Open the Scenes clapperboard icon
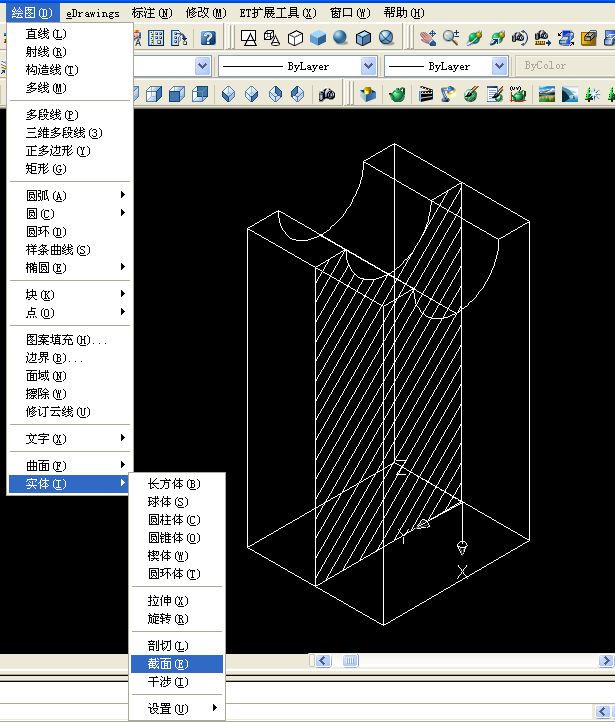The image size is (615, 723). click(425, 94)
